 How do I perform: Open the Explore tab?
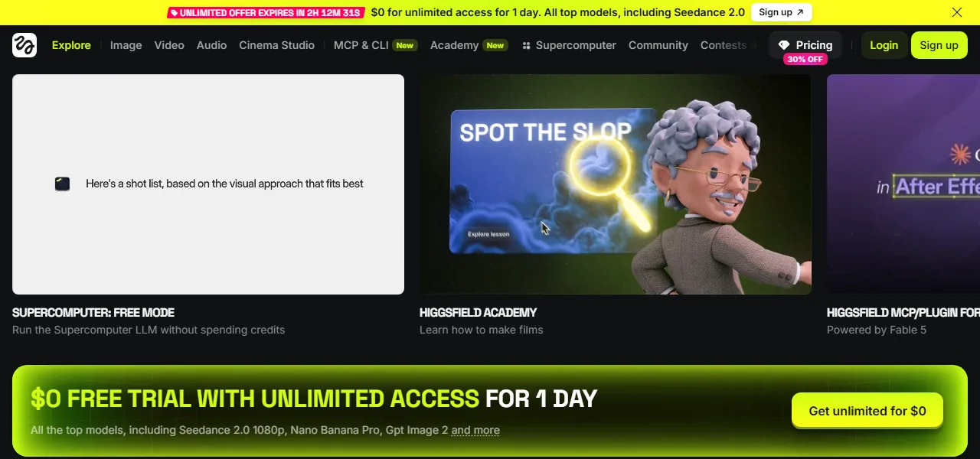(71, 45)
